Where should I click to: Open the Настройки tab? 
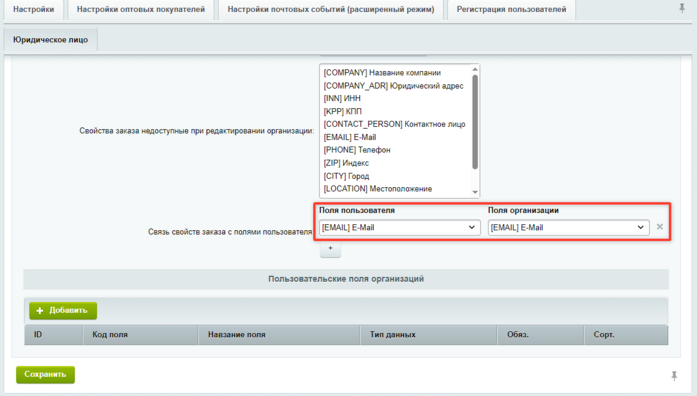click(x=34, y=9)
